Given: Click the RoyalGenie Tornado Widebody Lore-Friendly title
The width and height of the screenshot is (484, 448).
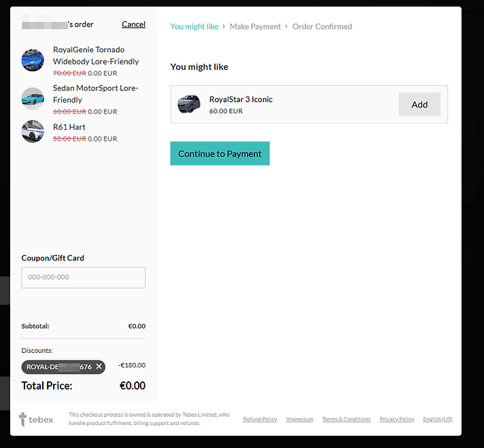Looking at the screenshot, I should click(96, 56).
